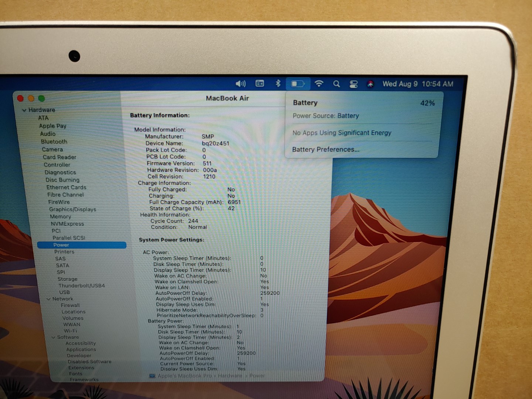Select SPI in sidebar
Viewport: 532px width, 399px height.
coord(61,272)
